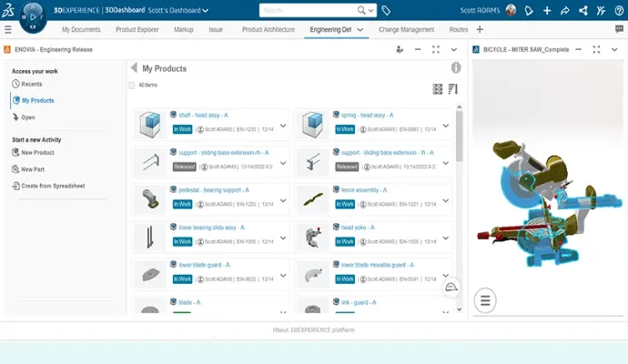The image size is (628, 364).
Task: Expand pedestal - bearing support row chevron
Action: tap(283, 200)
